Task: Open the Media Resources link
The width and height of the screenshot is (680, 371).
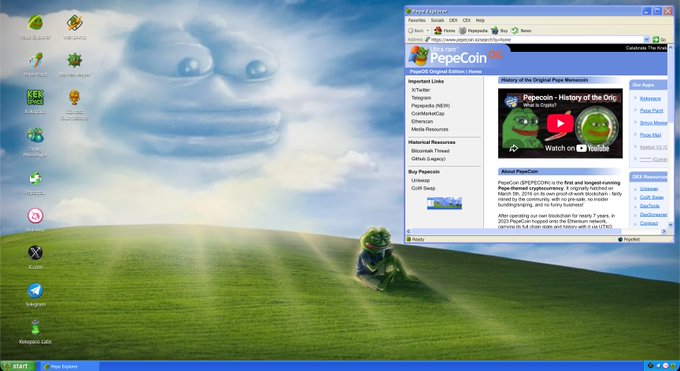Action: point(430,129)
